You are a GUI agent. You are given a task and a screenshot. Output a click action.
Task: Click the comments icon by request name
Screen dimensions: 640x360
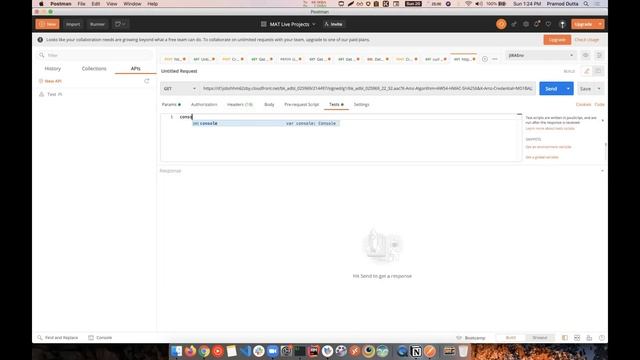point(598,71)
